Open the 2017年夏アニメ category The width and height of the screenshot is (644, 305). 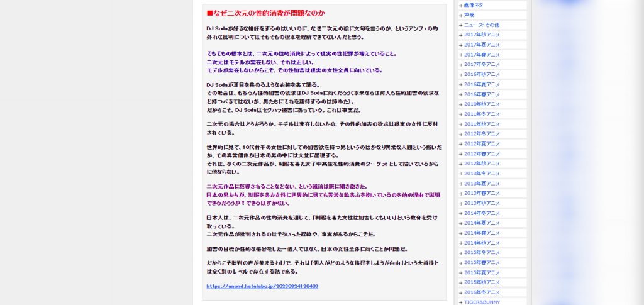482,45
